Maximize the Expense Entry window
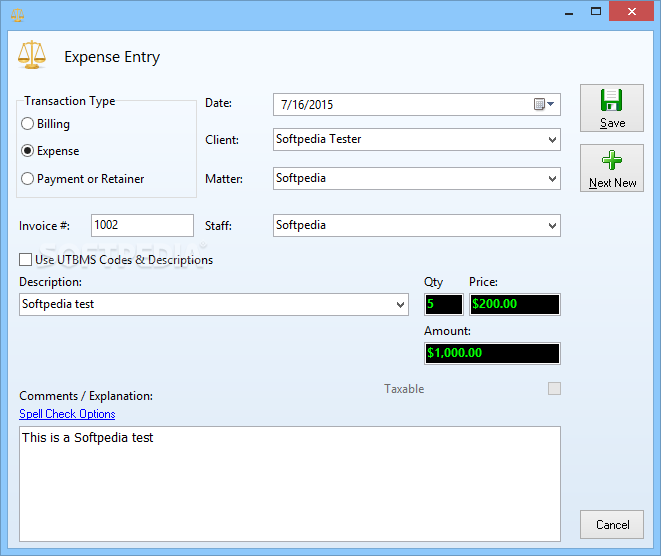Viewport: 661px width, 556px height. [x=596, y=11]
